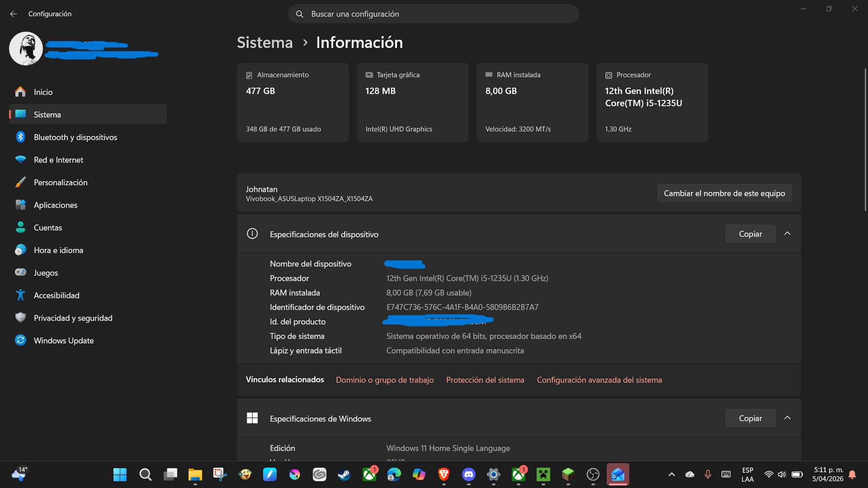Viewport: 868px width, 488px height.
Task: Select Accesibilidad in the sidebar
Action: coord(57,296)
